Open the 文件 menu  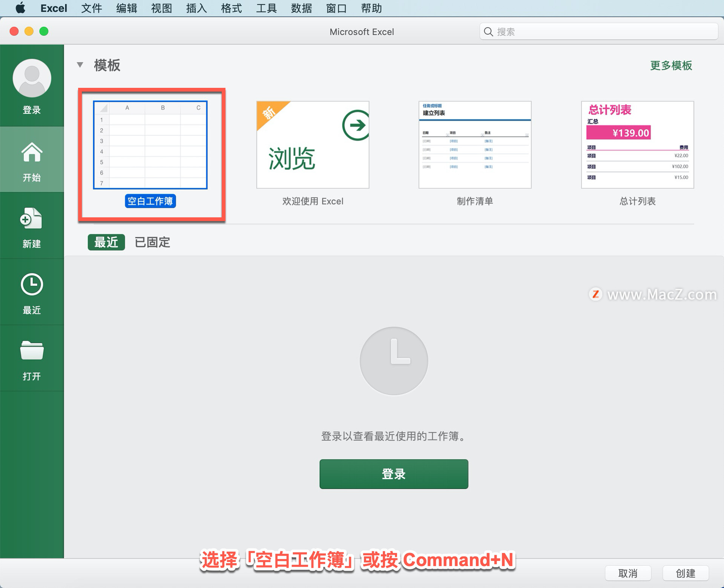tap(92, 8)
